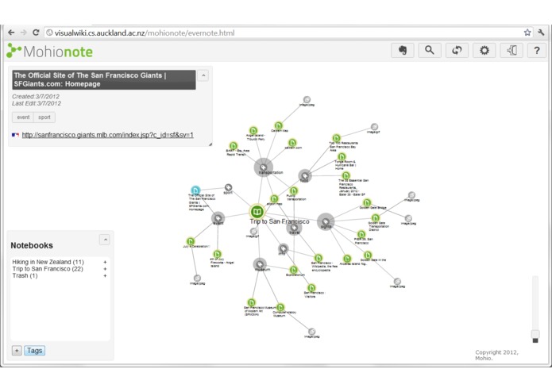Click the event tag on the note

pos(23,117)
